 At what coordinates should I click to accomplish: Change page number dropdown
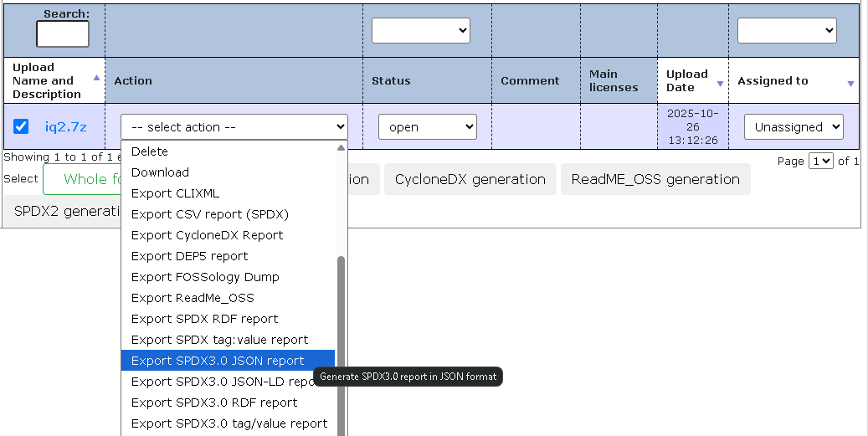(x=820, y=161)
